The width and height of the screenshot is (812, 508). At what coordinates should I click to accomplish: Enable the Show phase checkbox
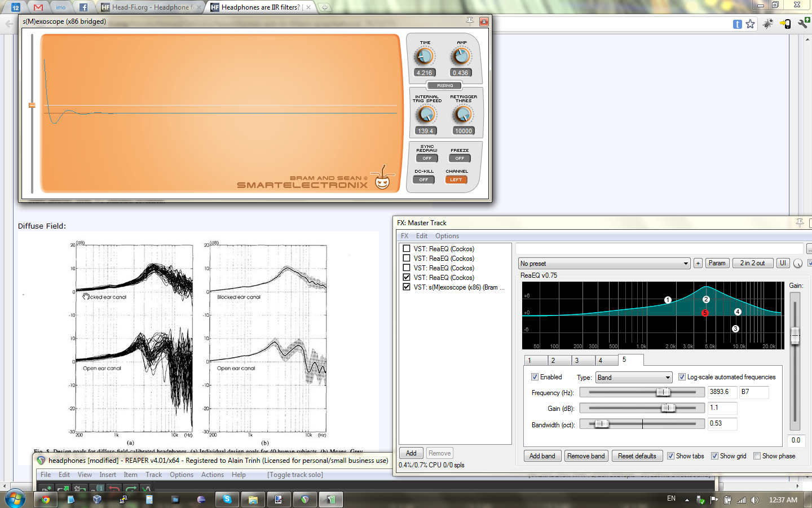click(x=757, y=456)
